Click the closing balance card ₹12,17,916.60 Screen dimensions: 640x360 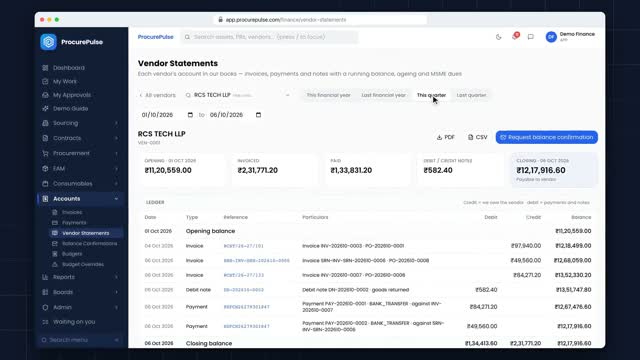pos(554,170)
